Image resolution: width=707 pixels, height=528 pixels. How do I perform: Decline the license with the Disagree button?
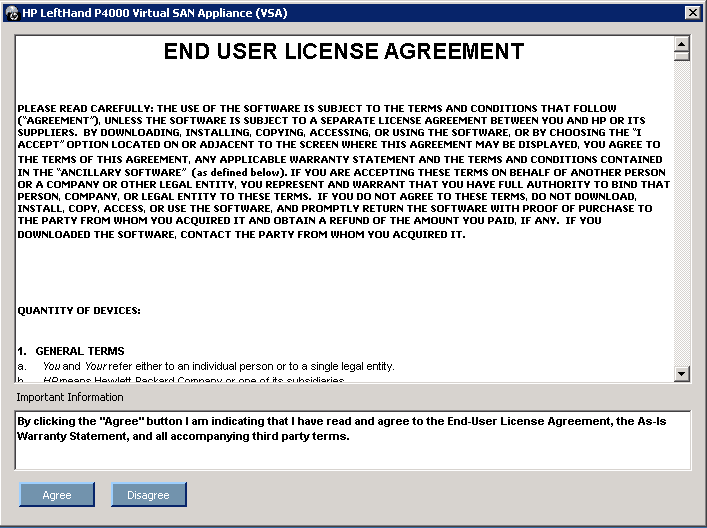point(148,495)
